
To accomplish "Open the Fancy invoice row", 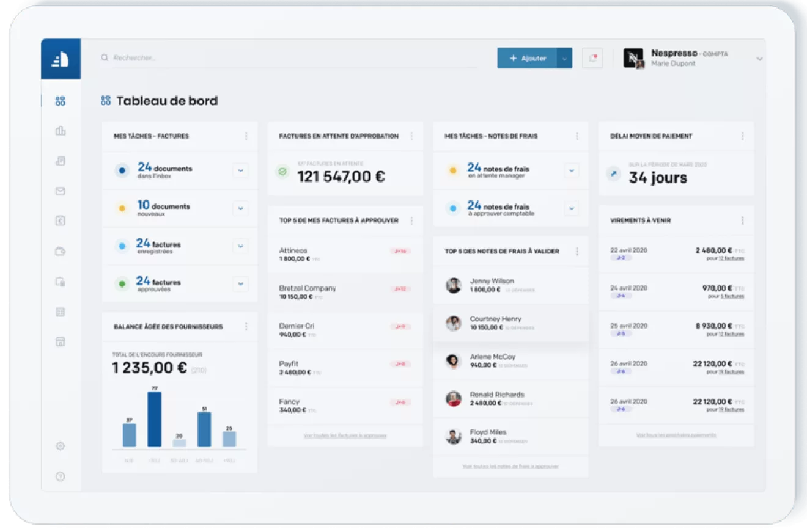I will (345, 406).
